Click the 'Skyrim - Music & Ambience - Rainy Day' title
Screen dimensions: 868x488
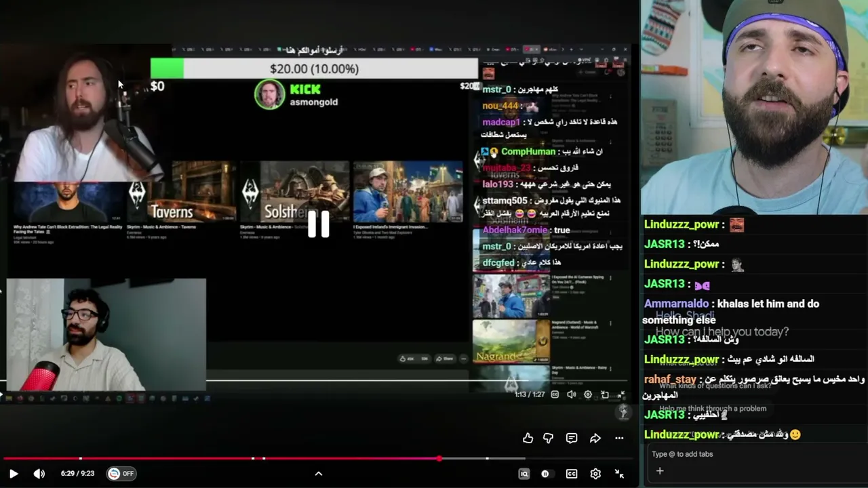(578, 371)
